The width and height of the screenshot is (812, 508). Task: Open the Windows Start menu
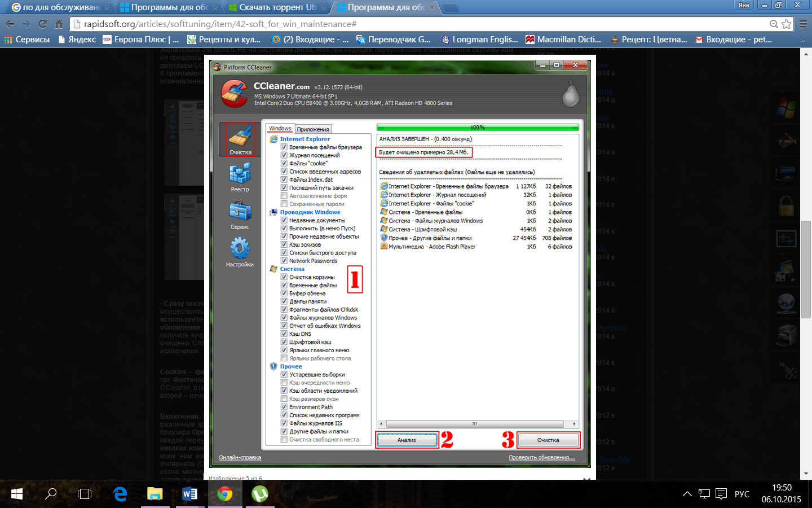(17, 494)
